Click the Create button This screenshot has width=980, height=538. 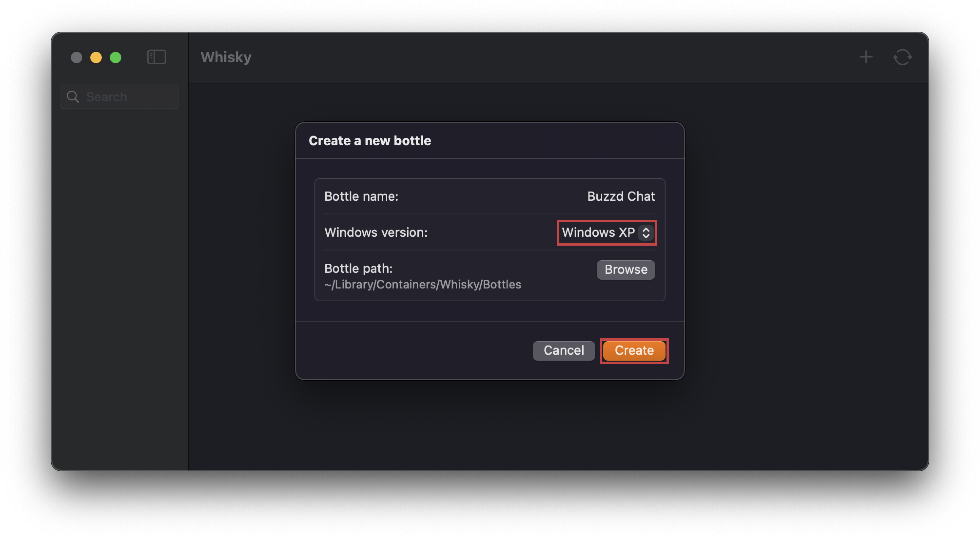pos(634,350)
